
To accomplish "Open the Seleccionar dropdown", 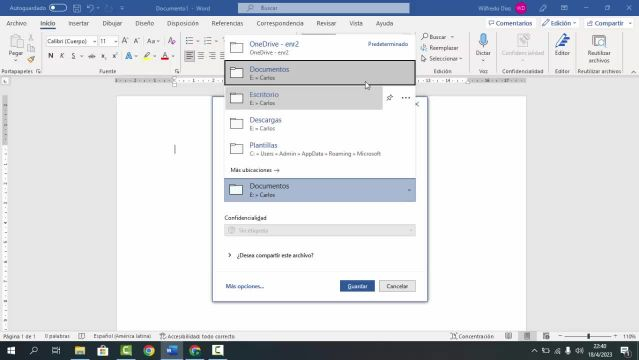I will pos(442,59).
